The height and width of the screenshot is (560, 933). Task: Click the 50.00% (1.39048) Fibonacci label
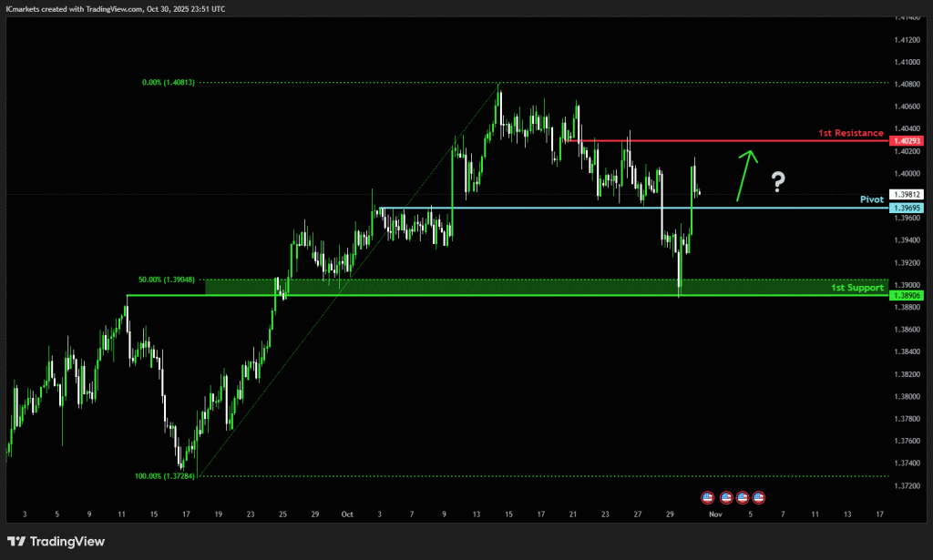click(x=169, y=280)
